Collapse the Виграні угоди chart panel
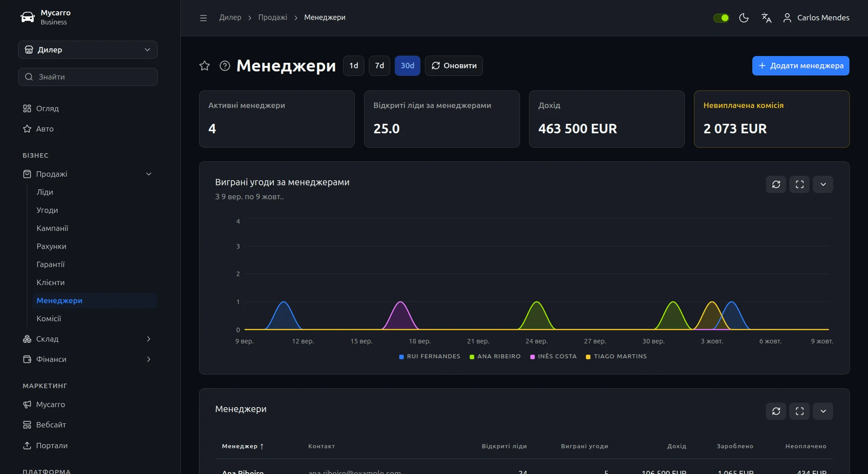 [823, 184]
